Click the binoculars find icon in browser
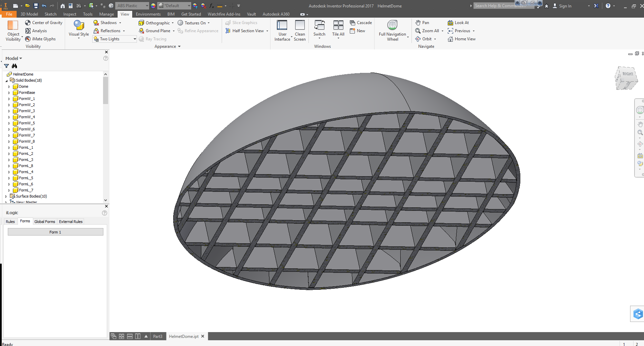Screen dimensions: 644x346 click(14, 66)
